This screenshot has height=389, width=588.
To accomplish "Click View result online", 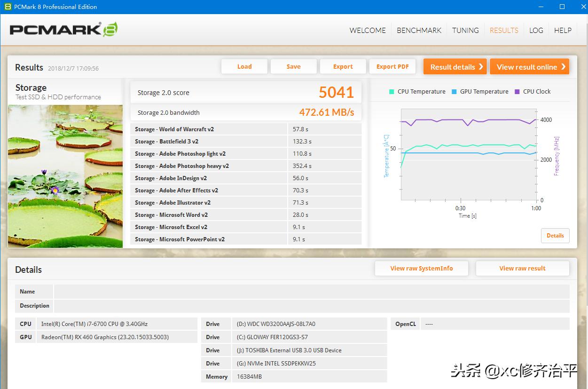I will click(529, 67).
